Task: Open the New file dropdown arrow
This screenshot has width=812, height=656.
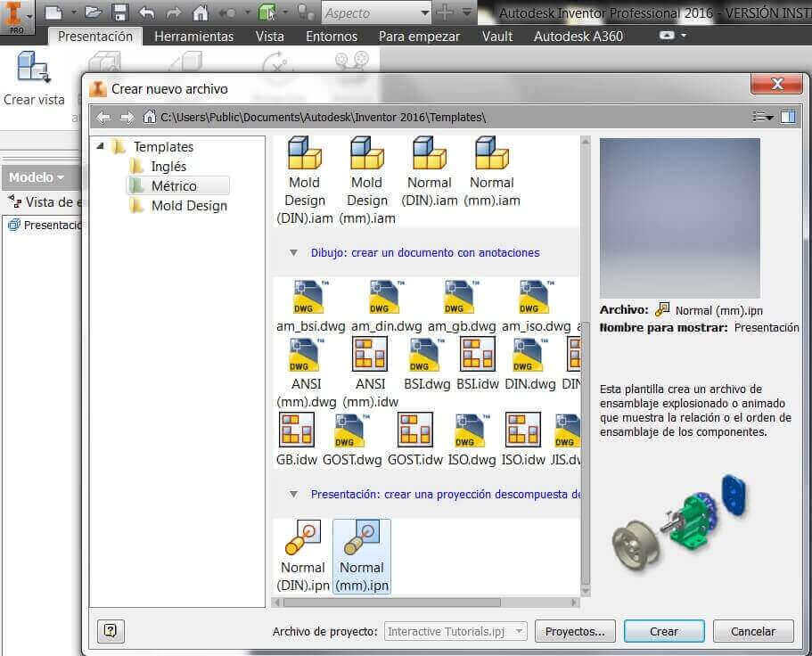Action: coord(74,12)
